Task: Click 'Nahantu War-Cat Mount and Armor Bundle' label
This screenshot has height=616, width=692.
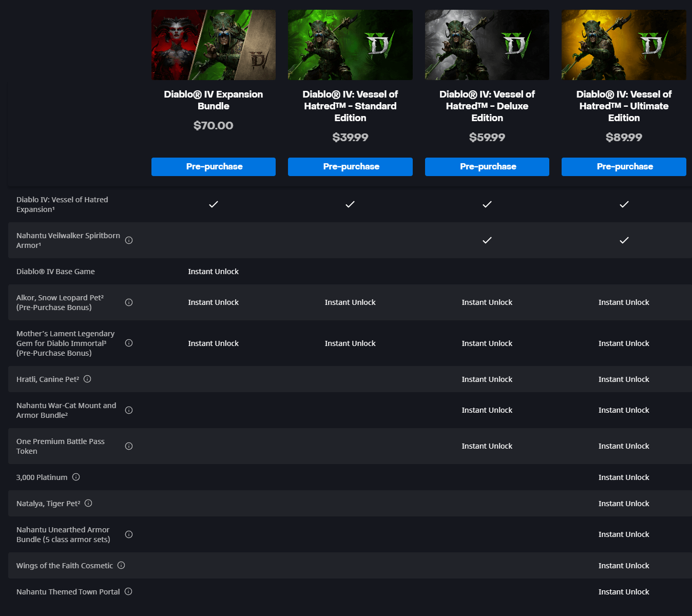Action: 66,410
